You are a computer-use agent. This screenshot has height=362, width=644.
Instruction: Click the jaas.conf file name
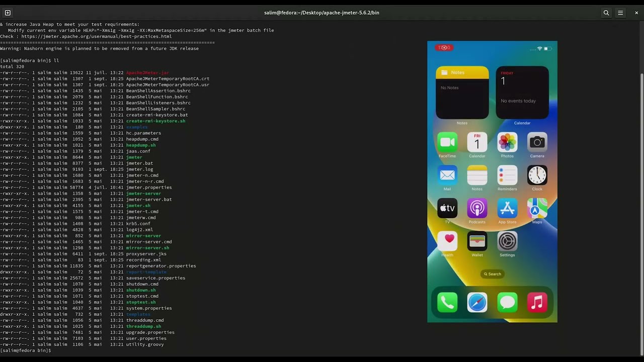[138, 151]
